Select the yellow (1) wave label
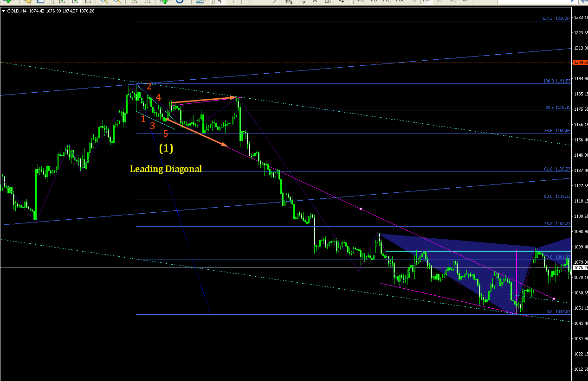The height and width of the screenshot is (381, 588). coord(166,148)
